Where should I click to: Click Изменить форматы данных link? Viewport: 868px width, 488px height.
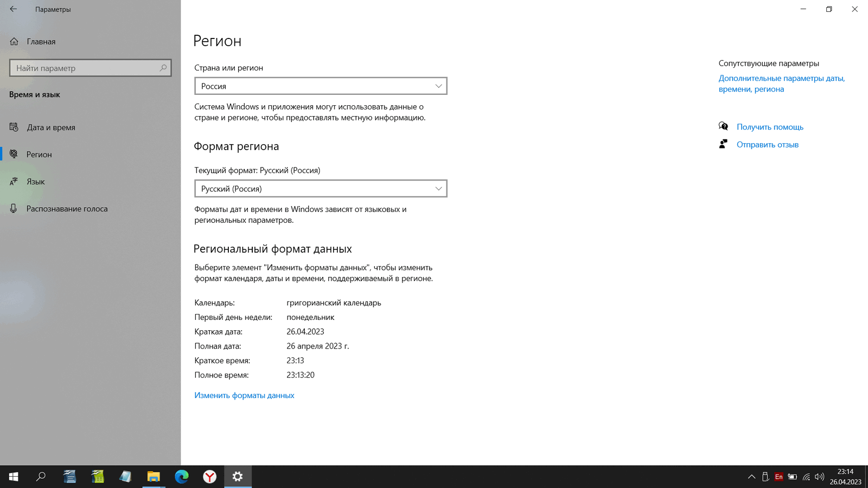point(244,395)
